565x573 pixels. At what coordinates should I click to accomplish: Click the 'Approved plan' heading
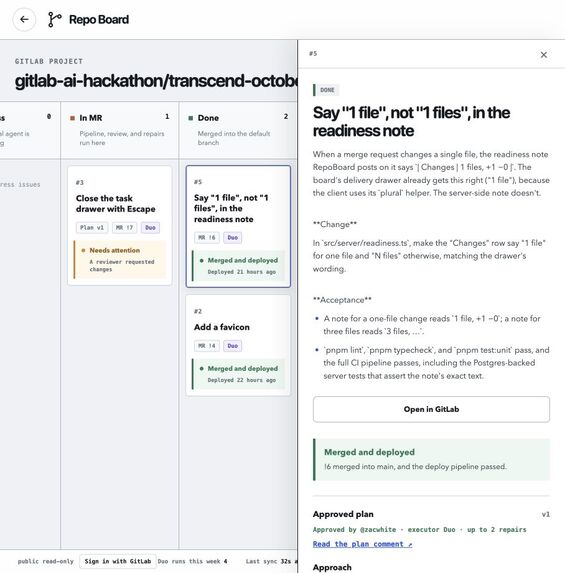343,514
